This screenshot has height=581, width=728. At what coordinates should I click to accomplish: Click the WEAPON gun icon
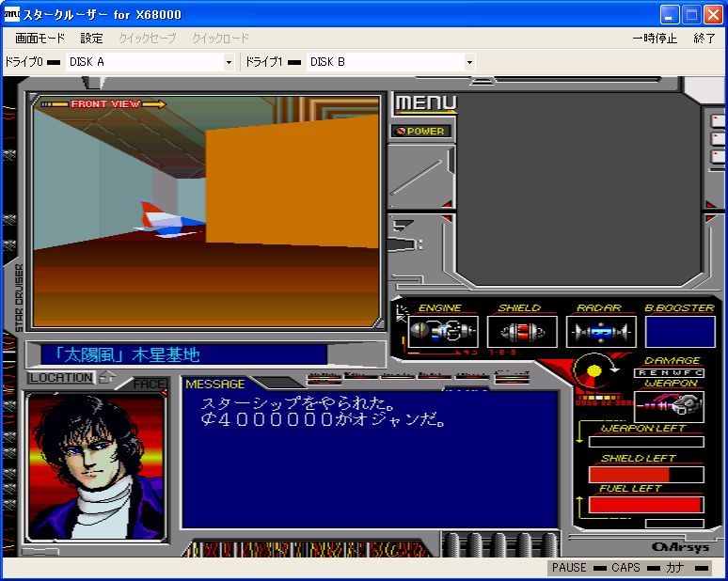(x=669, y=406)
